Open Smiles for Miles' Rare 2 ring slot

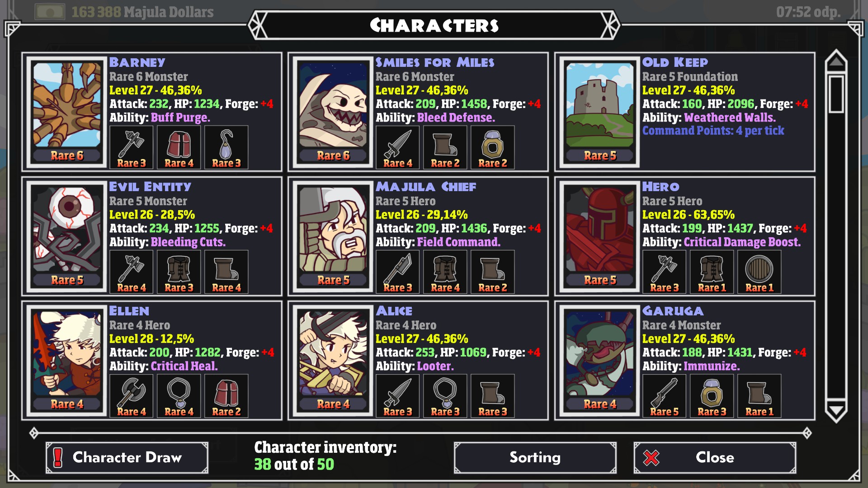click(493, 147)
